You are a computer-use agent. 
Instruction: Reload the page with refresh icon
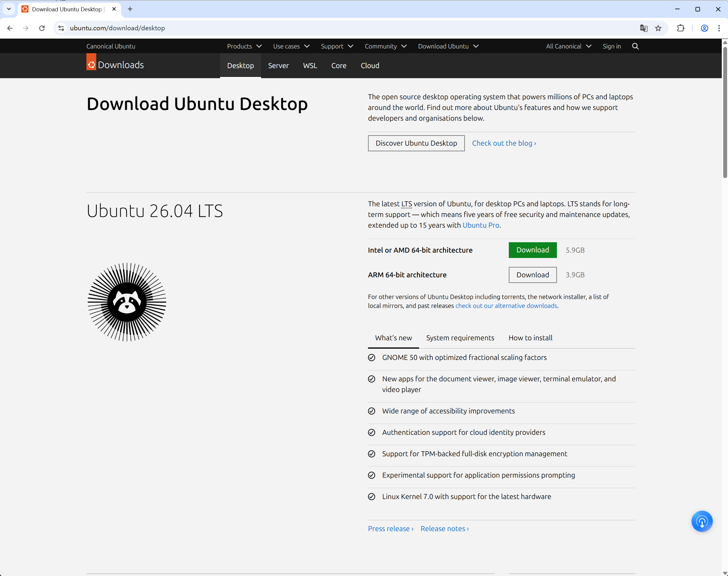[x=42, y=28]
